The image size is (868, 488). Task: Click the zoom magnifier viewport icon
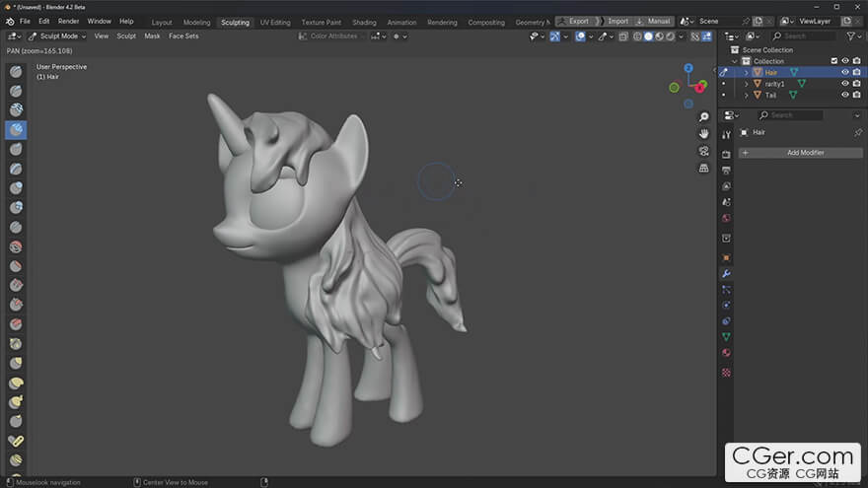[x=703, y=117]
